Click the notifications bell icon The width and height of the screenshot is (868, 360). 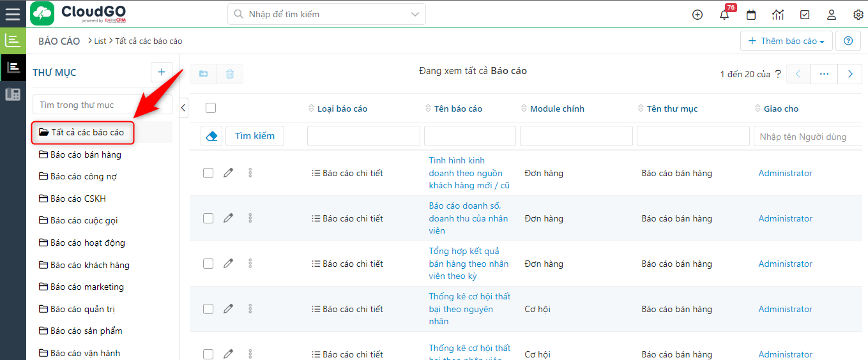724,15
